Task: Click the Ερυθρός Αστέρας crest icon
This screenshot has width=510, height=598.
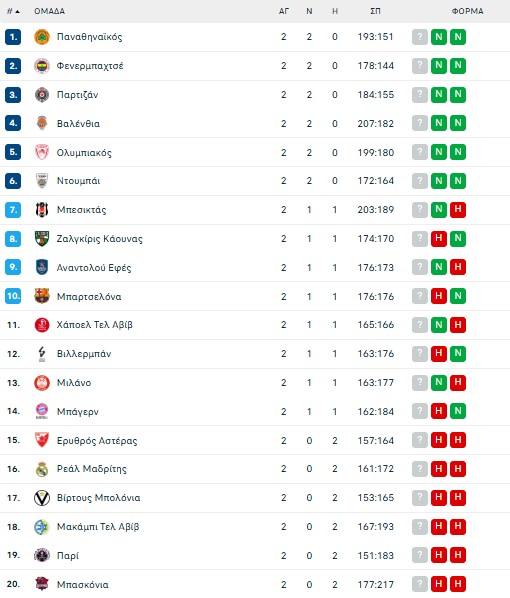Action: click(x=42, y=440)
